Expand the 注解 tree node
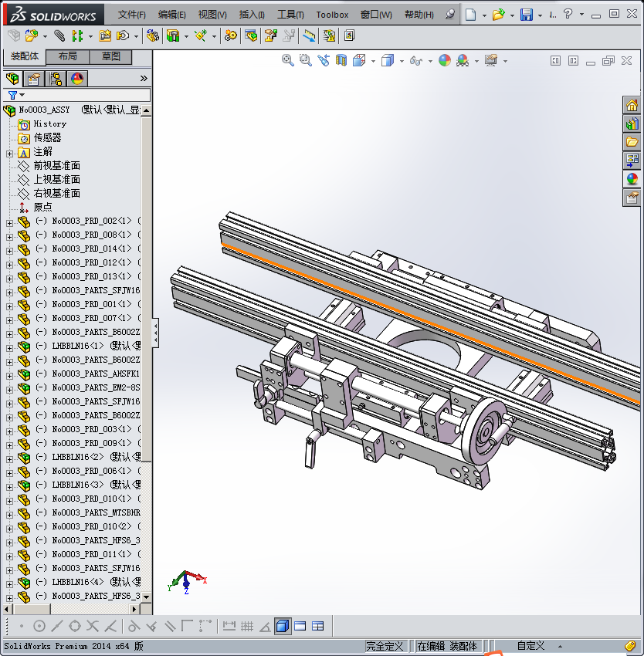This screenshot has height=656, width=644. click(x=9, y=152)
